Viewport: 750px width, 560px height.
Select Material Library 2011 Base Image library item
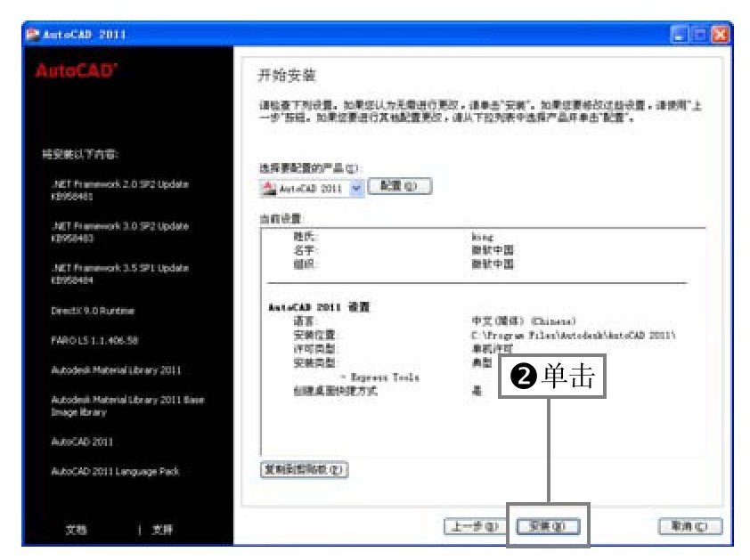pyautogui.click(x=127, y=406)
